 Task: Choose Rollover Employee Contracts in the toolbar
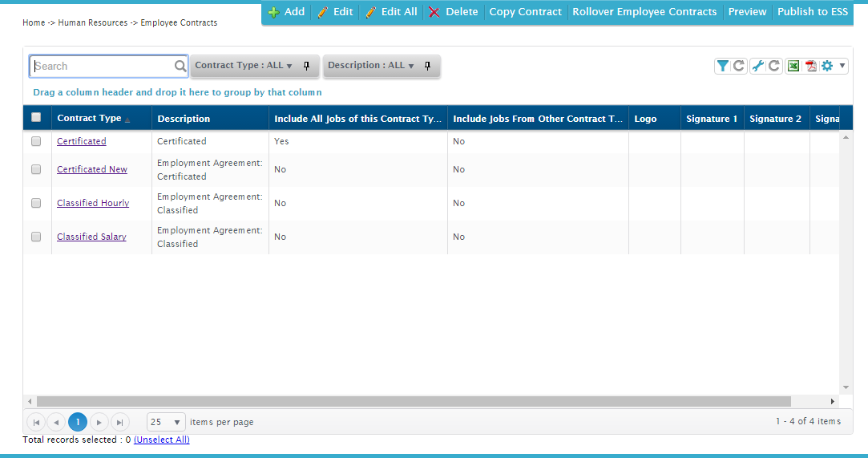pyautogui.click(x=644, y=12)
